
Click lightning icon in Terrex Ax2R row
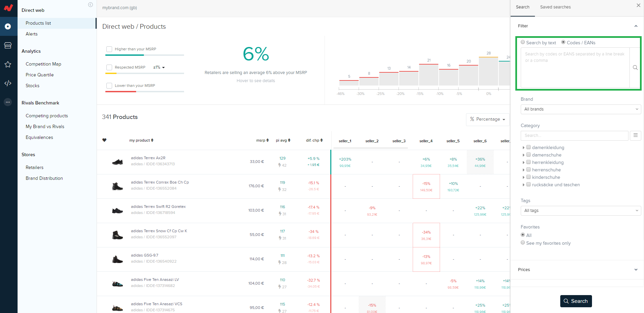click(x=280, y=165)
